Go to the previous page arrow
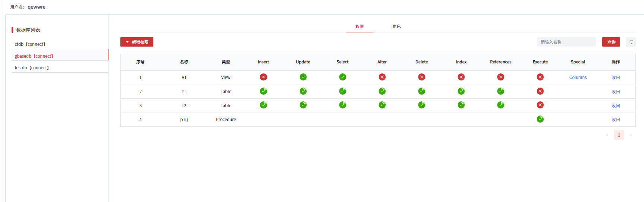Image resolution: width=644 pixels, height=202 pixels. [607, 135]
